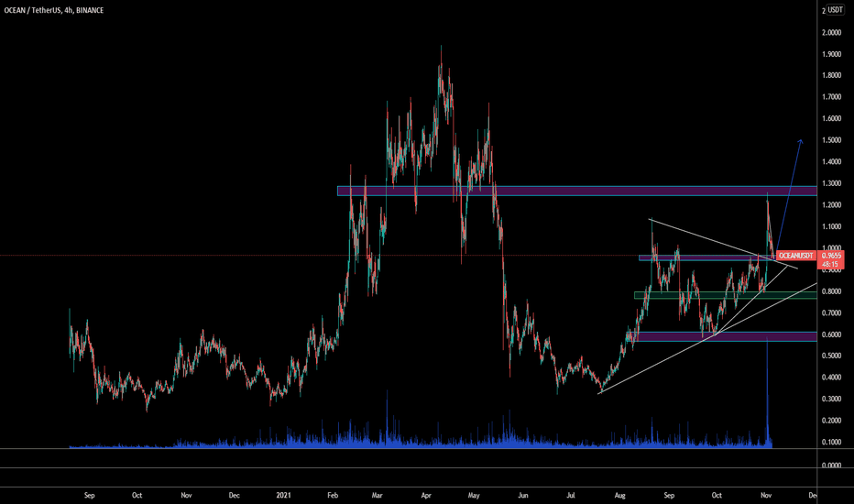Image resolution: width=854 pixels, height=504 pixels.
Task: Click the Mar label on time axis
Action: click(x=377, y=495)
